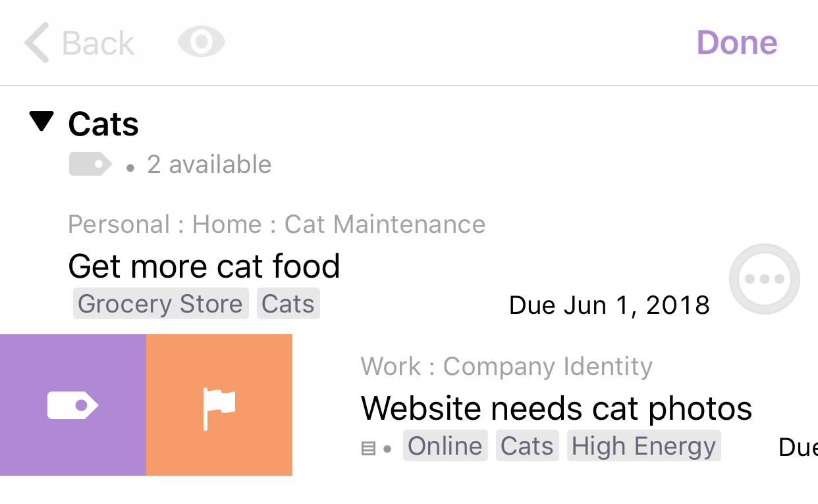Click the Online tag label
818x504 pixels.
(x=445, y=446)
